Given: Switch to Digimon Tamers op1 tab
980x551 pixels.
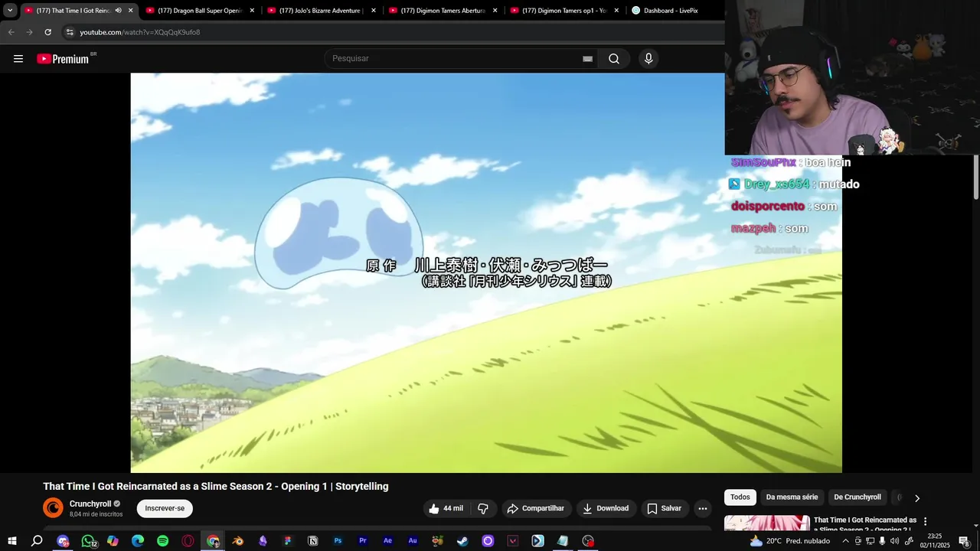Looking at the screenshot, I should 564,11.
